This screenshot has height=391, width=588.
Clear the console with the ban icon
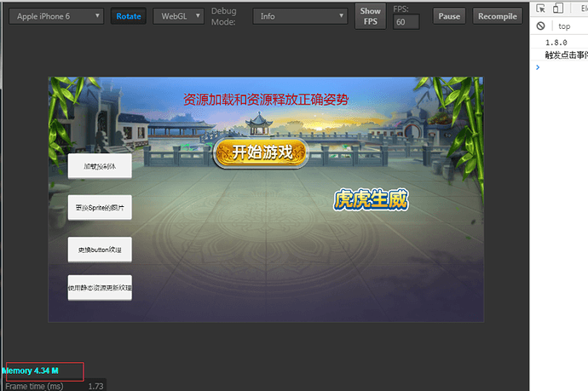pyautogui.click(x=540, y=26)
